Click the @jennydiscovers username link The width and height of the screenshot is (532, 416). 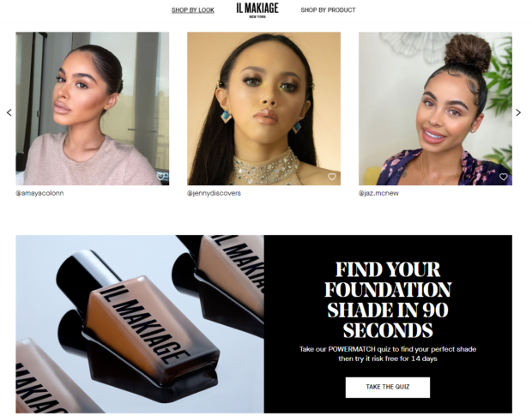[215, 193]
